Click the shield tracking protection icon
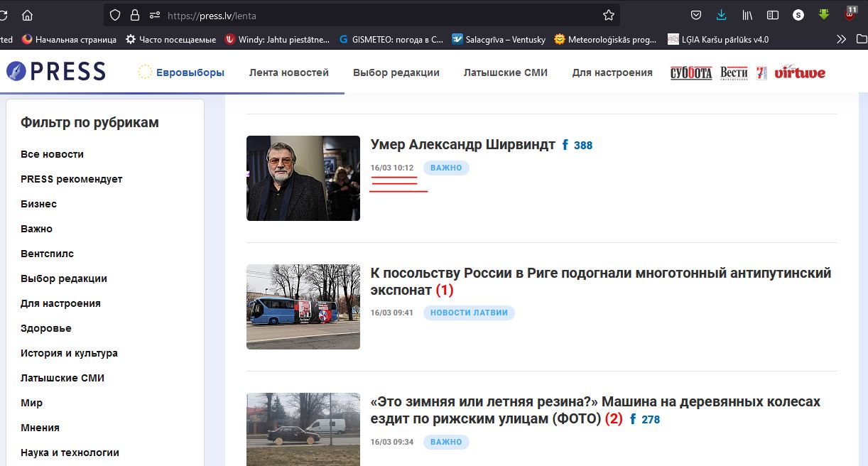Viewport: 868px width, 466px height. 115,15
